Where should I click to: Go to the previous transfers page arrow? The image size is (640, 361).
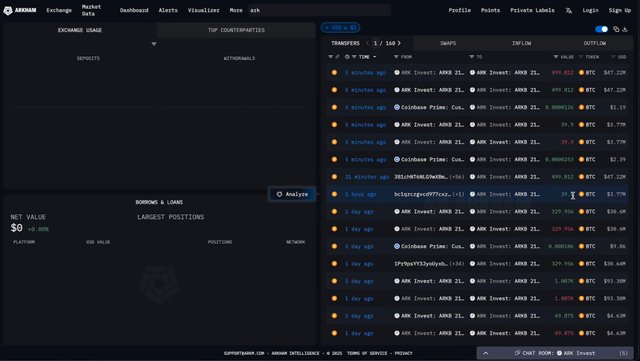click(x=367, y=43)
